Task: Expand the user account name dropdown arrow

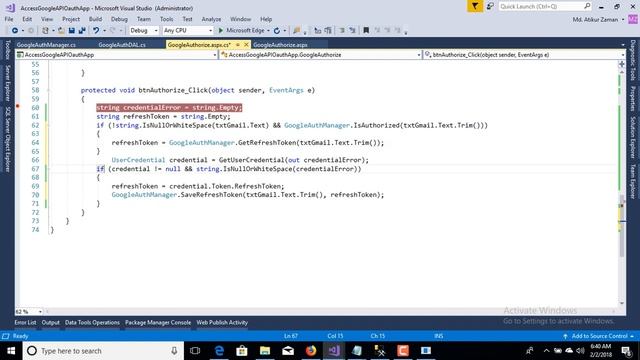Action: tap(623, 20)
